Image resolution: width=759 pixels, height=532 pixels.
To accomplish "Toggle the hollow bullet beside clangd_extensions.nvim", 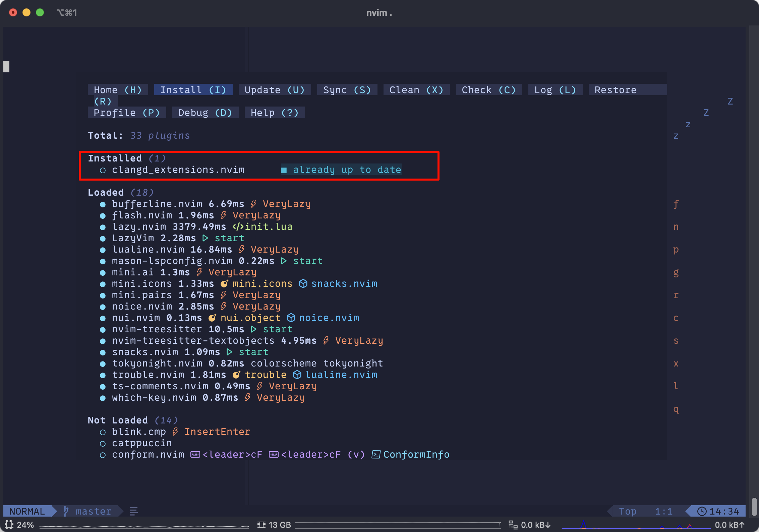I will 103,171.
